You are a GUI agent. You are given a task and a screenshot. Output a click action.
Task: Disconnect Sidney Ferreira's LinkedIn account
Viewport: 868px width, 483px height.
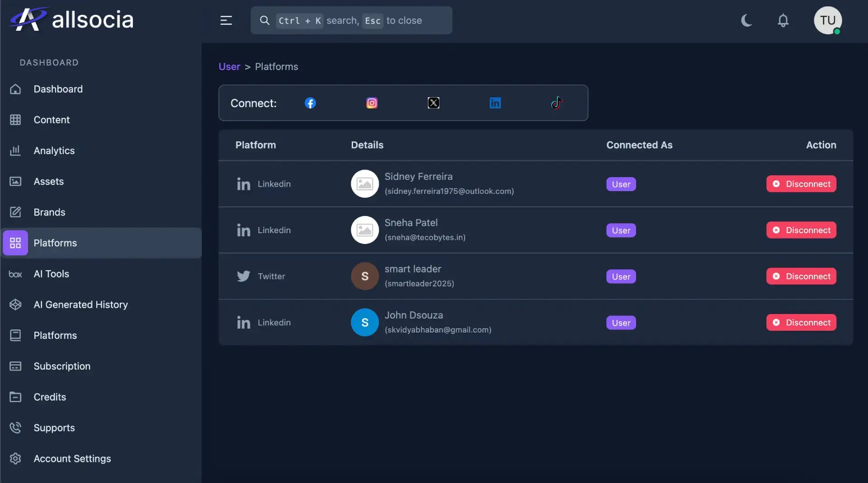tap(801, 184)
